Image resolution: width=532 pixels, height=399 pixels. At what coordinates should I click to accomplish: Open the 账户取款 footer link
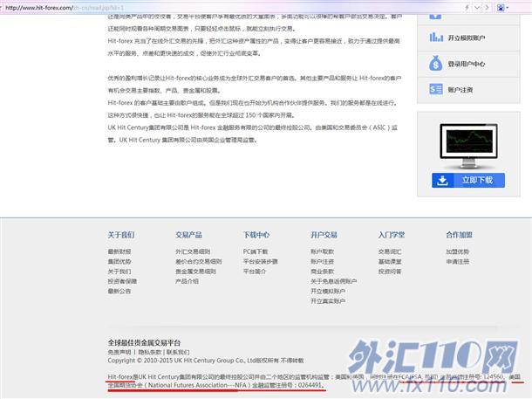tap(323, 251)
